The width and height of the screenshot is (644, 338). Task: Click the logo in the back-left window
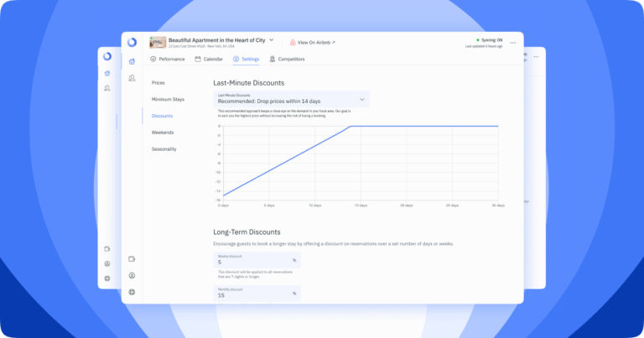tap(107, 56)
